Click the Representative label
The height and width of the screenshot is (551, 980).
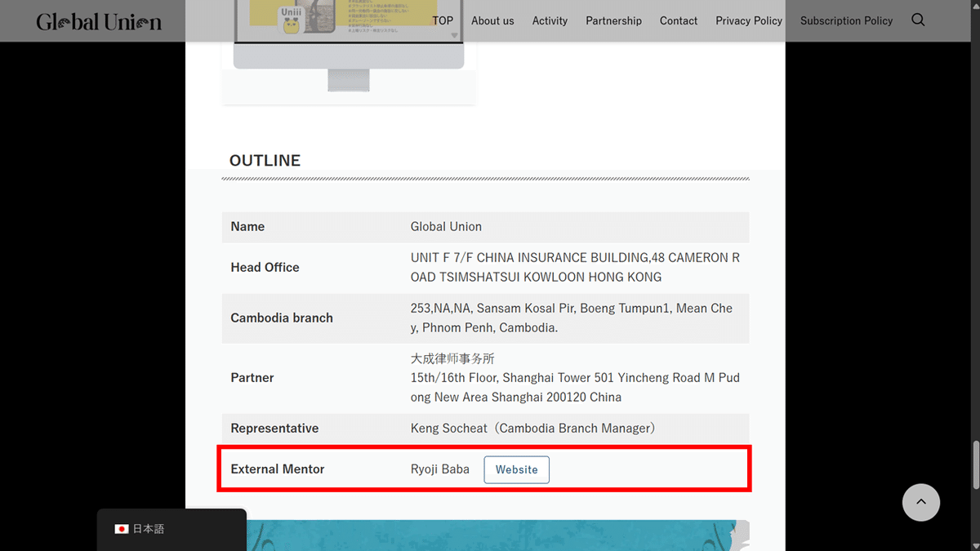[274, 428]
